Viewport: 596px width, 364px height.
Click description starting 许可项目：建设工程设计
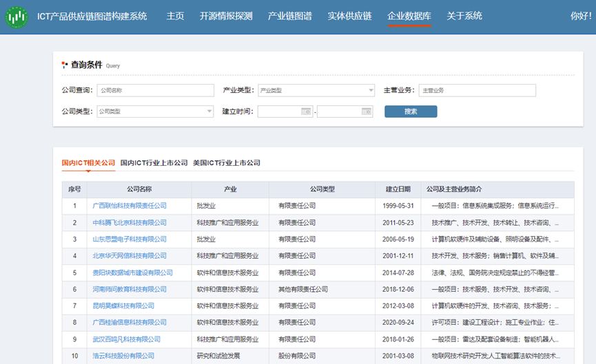[495, 322]
